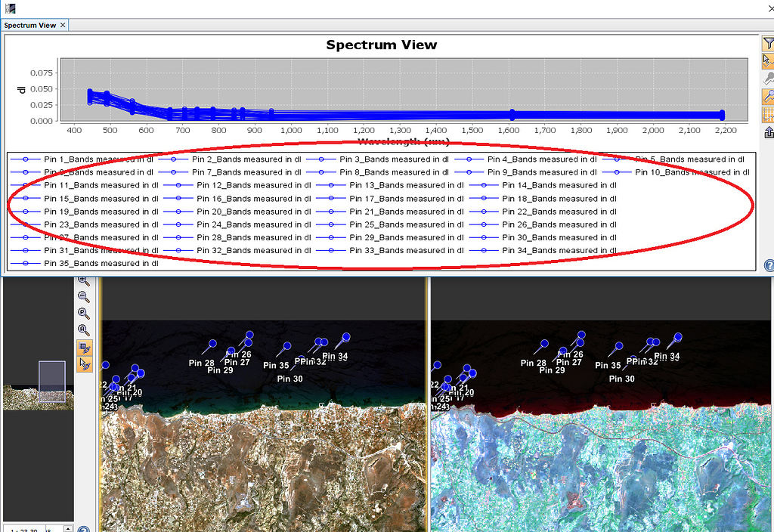Click the export spectra icon
The width and height of the screenshot is (774, 532).
[769, 132]
